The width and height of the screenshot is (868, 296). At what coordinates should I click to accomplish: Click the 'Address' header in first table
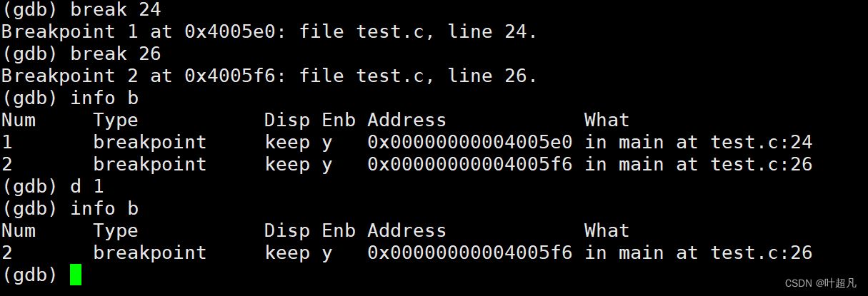406,120
